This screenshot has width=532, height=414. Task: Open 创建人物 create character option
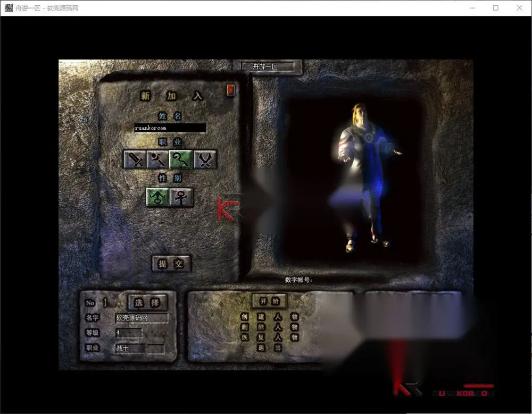(x=269, y=317)
